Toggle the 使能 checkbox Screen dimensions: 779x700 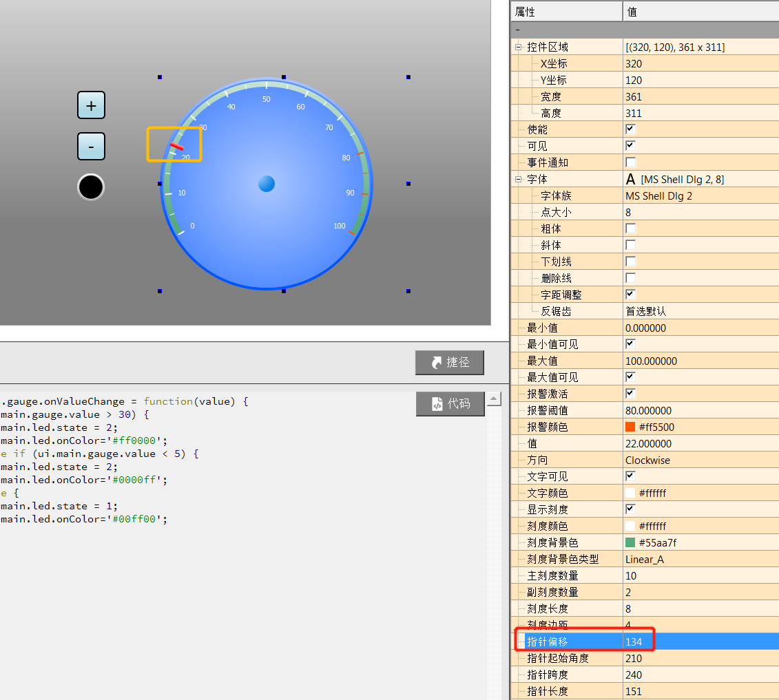point(630,129)
